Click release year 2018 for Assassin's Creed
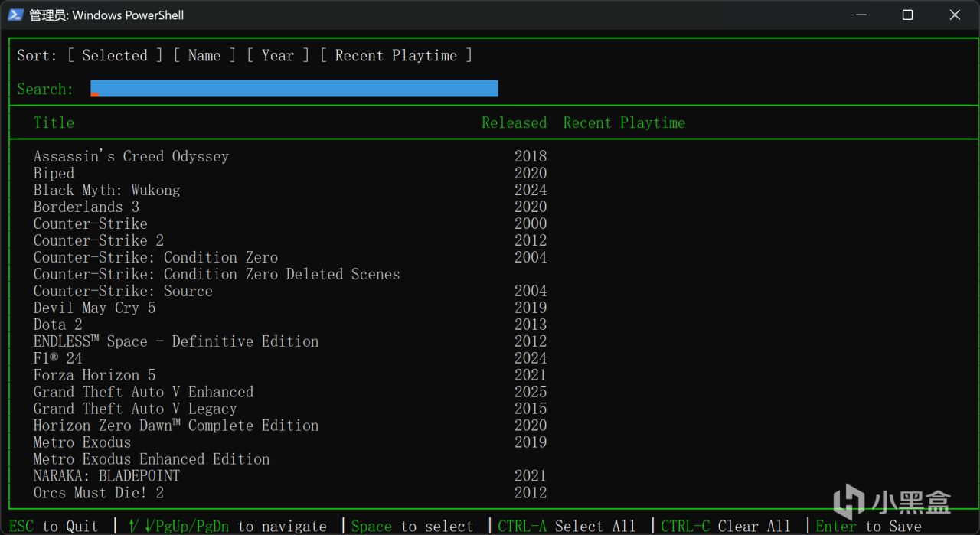The width and height of the screenshot is (980, 535). click(x=531, y=156)
